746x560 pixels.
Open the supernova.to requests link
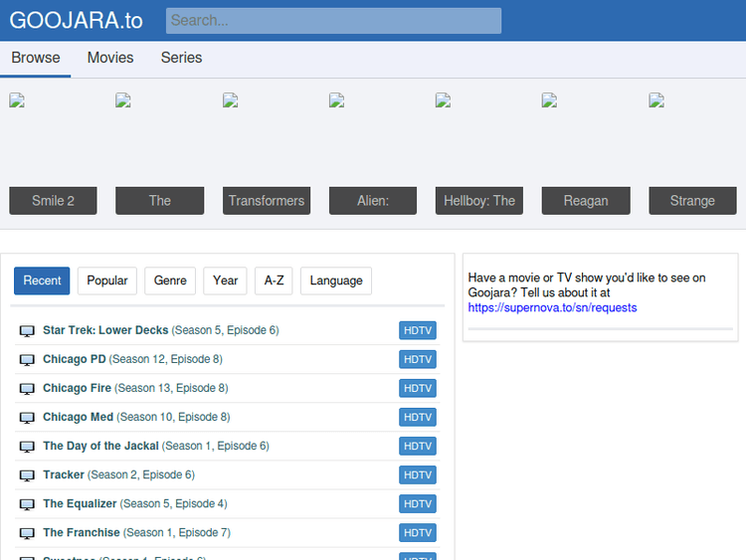(x=552, y=308)
